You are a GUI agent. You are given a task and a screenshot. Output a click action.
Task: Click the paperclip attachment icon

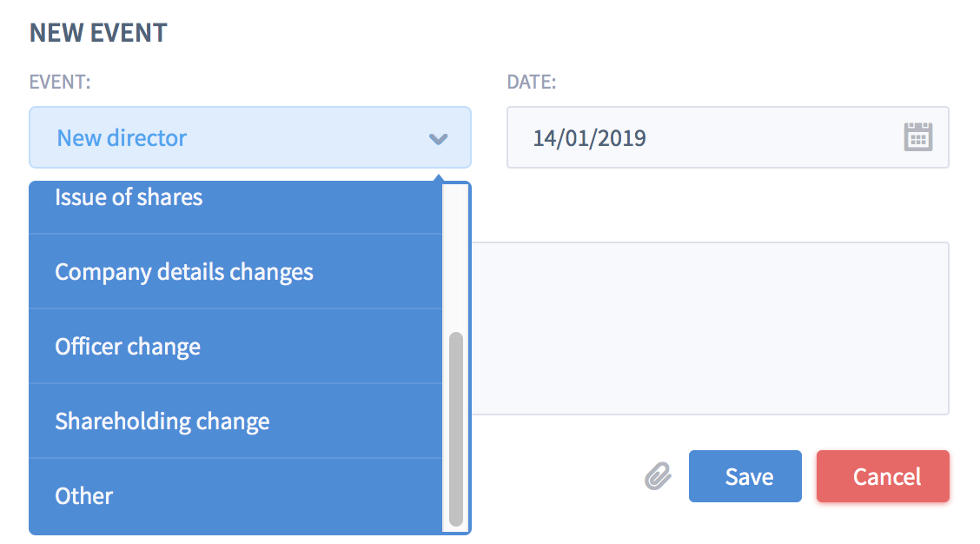tap(659, 476)
